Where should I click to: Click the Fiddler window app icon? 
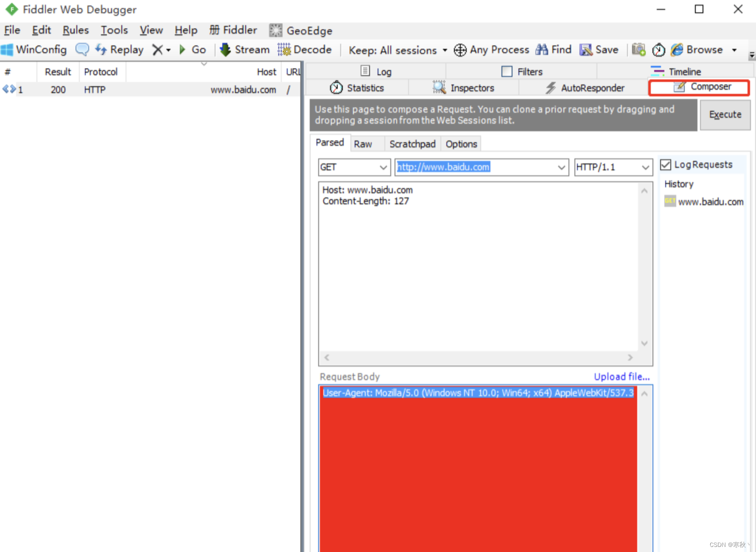click(11, 9)
